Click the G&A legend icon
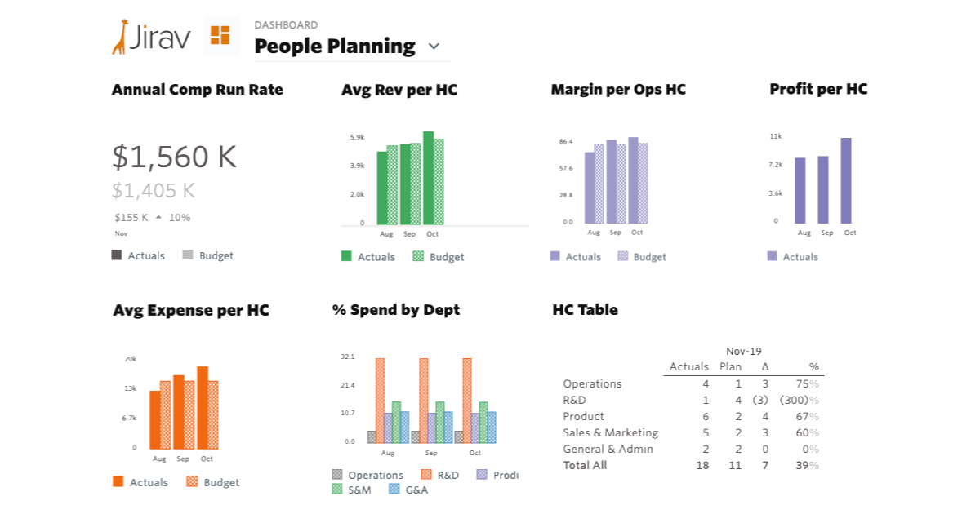The width and height of the screenshot is (980, 514). click(394, 490)
